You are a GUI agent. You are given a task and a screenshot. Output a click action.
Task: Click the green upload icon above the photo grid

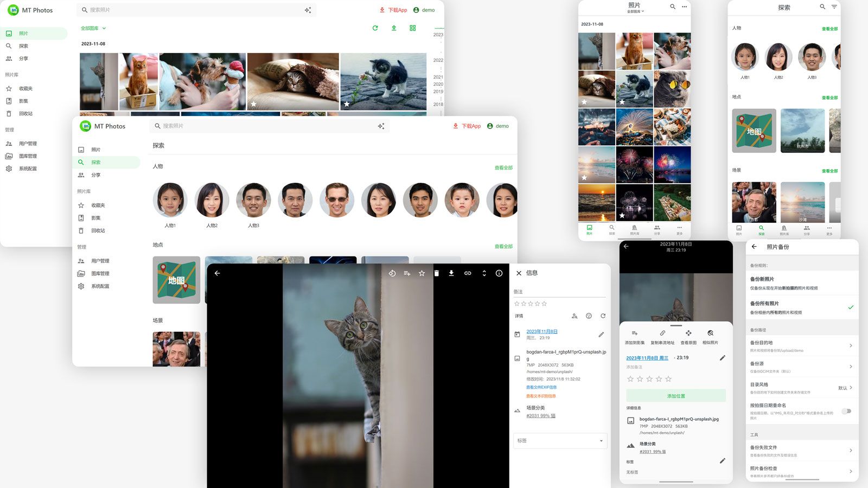point(394,28)
